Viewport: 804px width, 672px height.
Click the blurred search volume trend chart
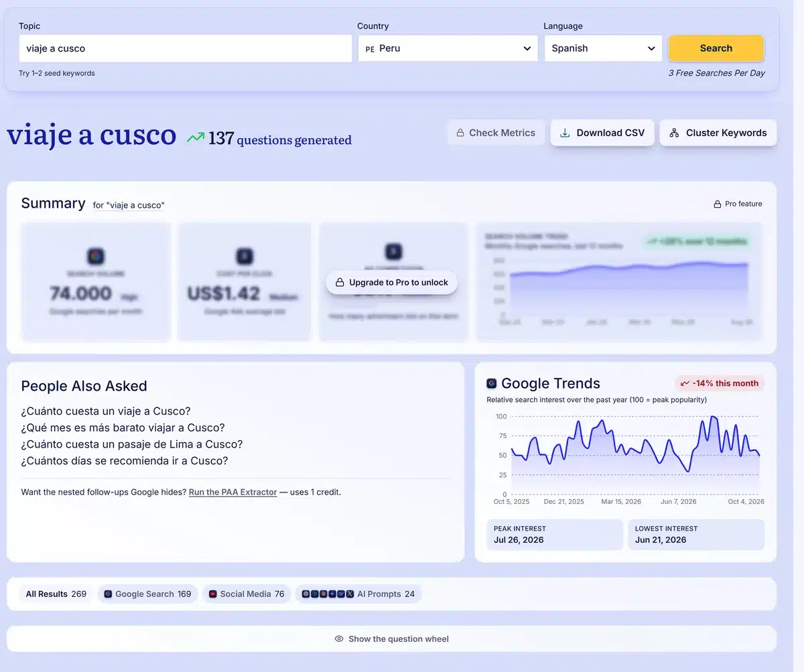[619, 281]
